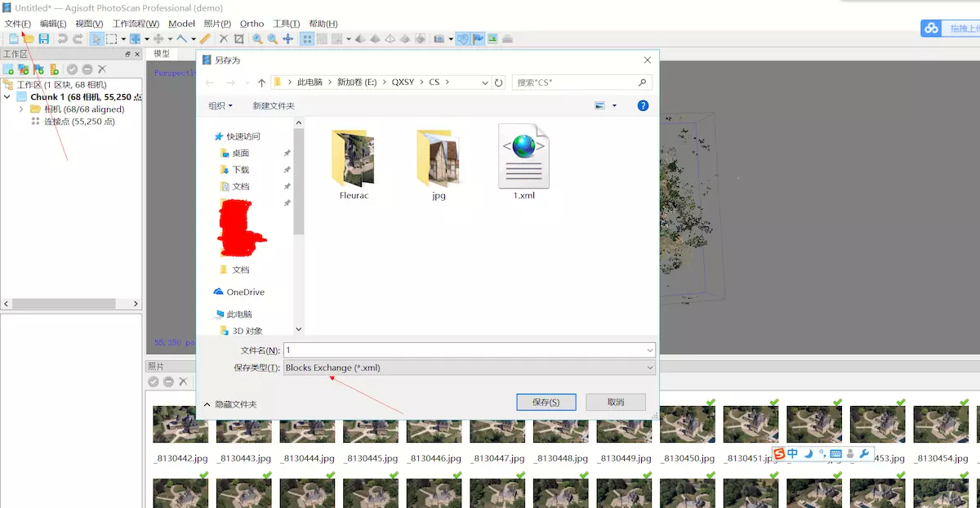
Task: Click the Add chunk icon in Workspace panel
Action: (8, 70)
